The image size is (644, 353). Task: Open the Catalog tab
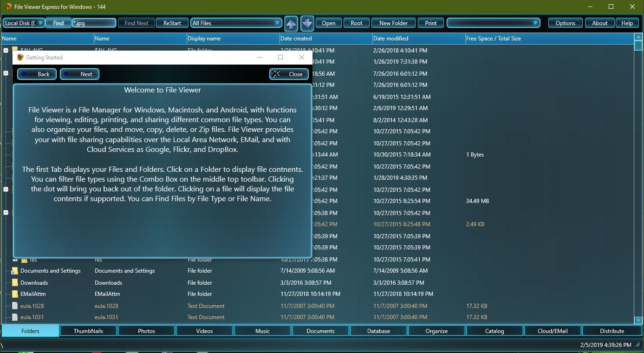494,331
